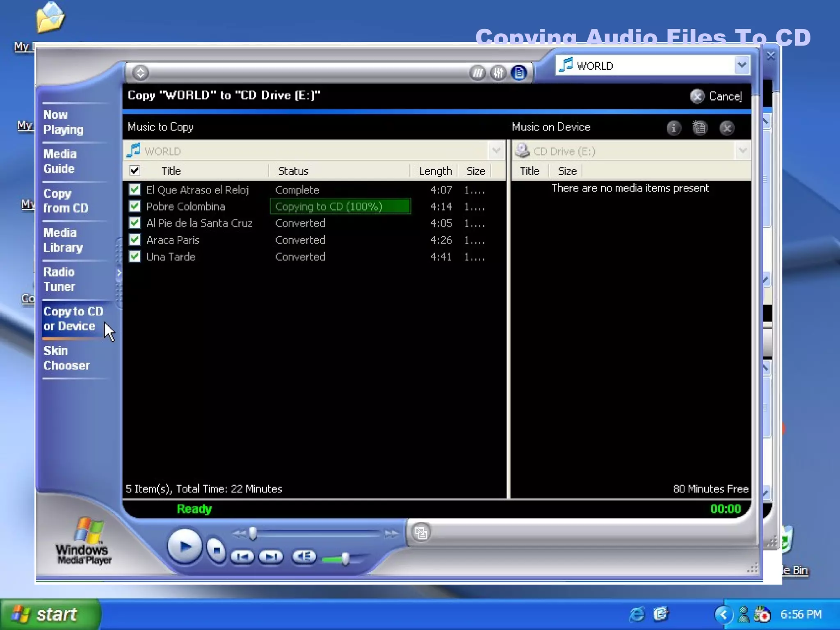Open the Radio Tuner tab
840x630 pixels.
59,279
